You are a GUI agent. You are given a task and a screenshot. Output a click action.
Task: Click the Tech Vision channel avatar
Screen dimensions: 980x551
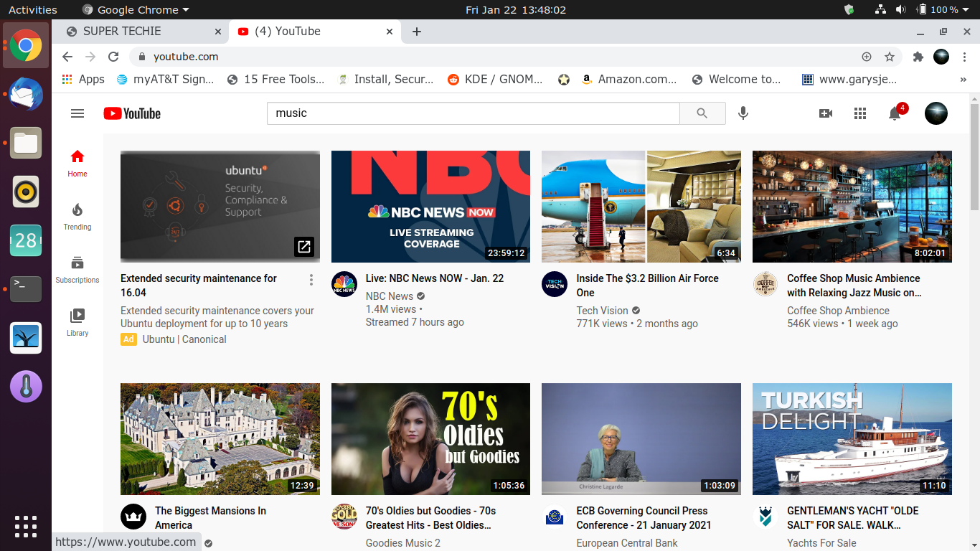click(555, 284)
